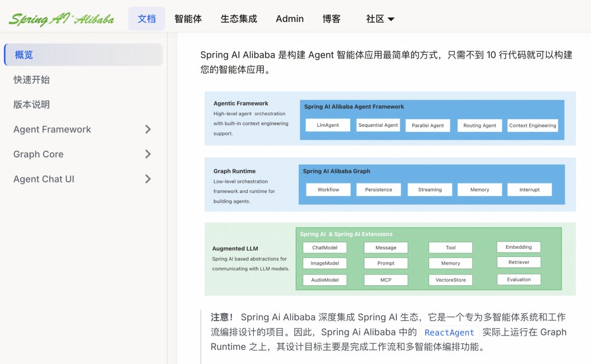This screenshot has width=591, height=364.
Task: Click the Retriever box in the diagram
Action: pos(519,262)
